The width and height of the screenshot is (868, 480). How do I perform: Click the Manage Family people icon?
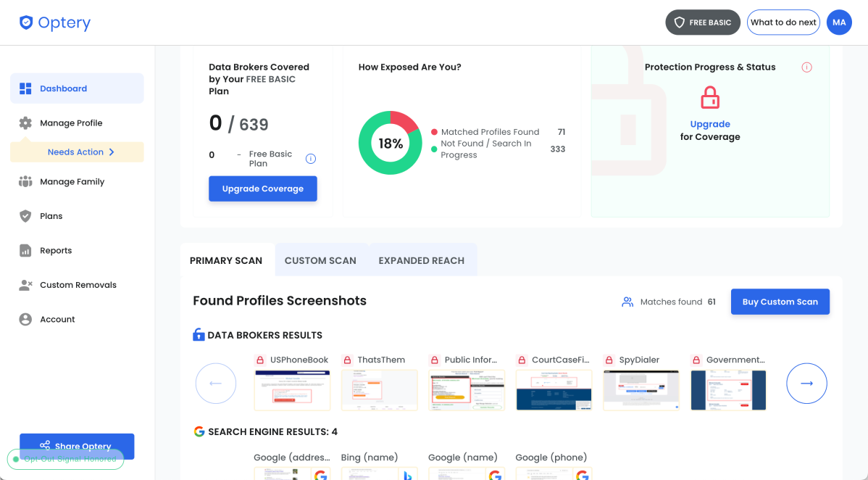25,182
